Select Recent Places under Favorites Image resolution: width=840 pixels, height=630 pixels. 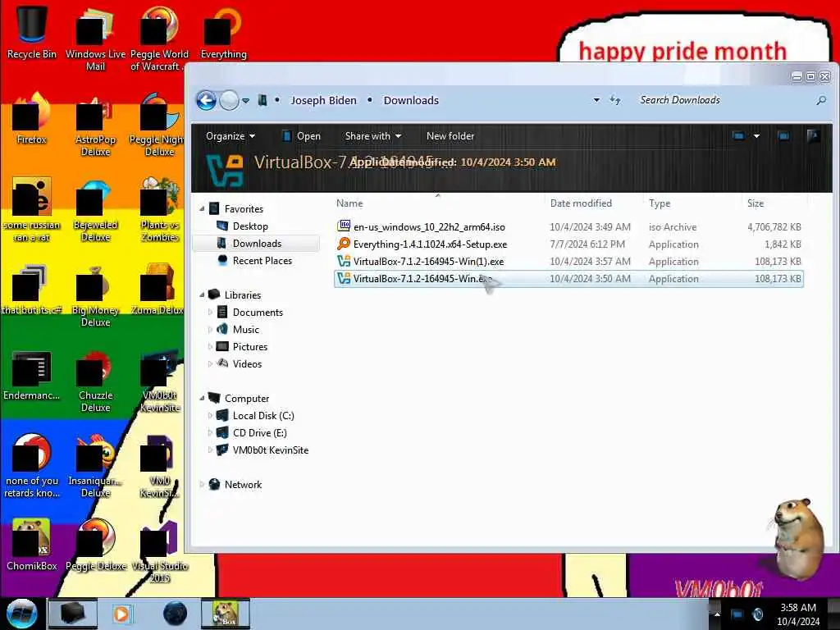pyautogui.click(x=262, y=261)
